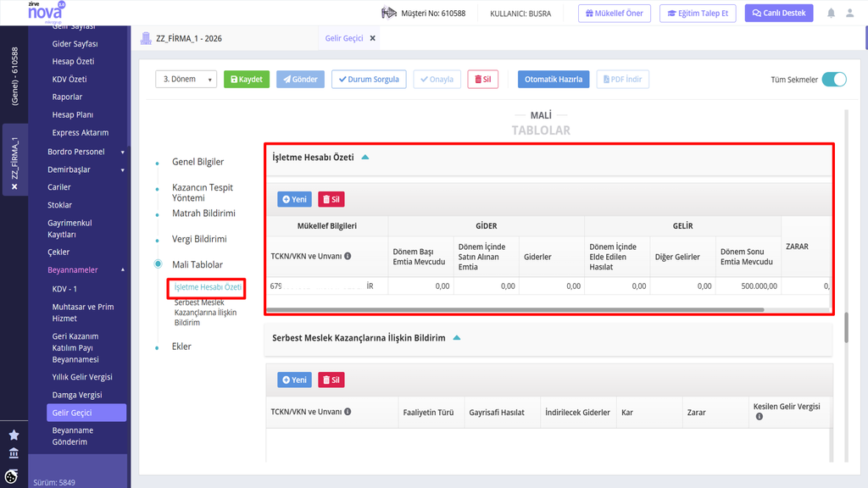Viewport: 868px width, 488px height.
Task: Open KDV - 1 in sidebar
Action: point(64,289)
